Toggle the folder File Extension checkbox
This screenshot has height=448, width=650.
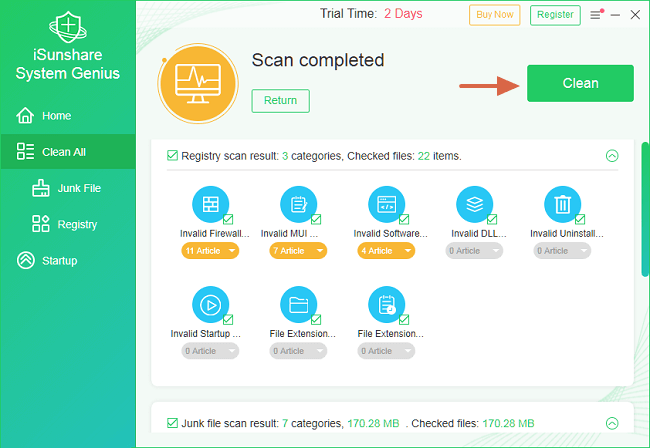tap(316, 320)
